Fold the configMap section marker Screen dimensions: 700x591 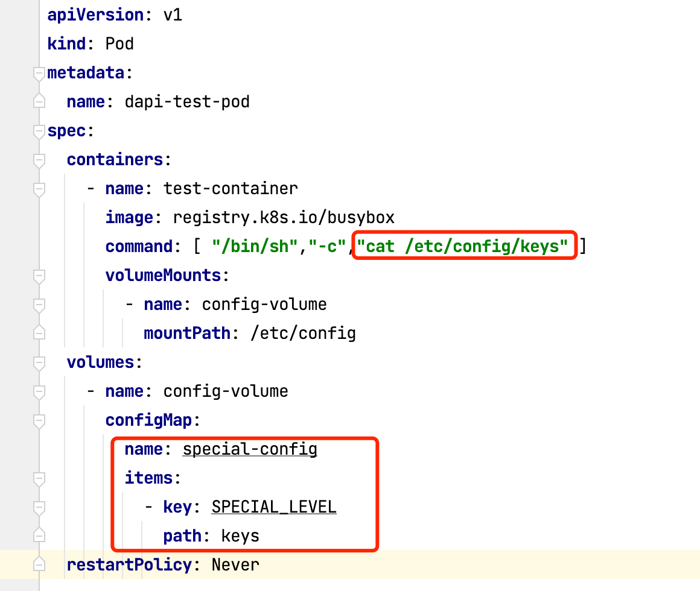[39, 421]
